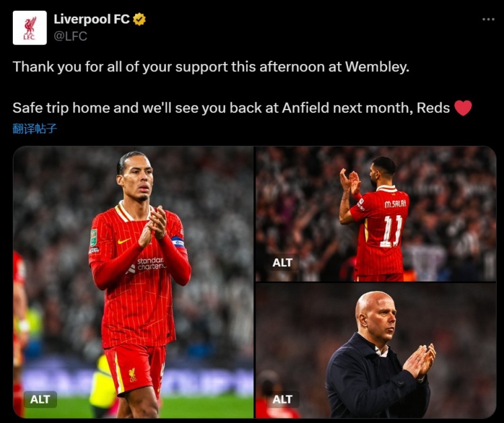Click the number 11 on the shirt back

(x=393, y=231)
